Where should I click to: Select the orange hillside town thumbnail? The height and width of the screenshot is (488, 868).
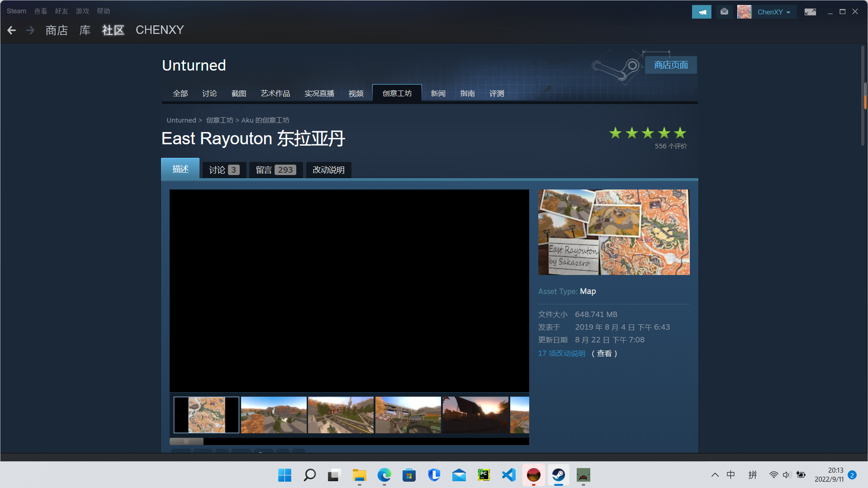pos(274,415)
